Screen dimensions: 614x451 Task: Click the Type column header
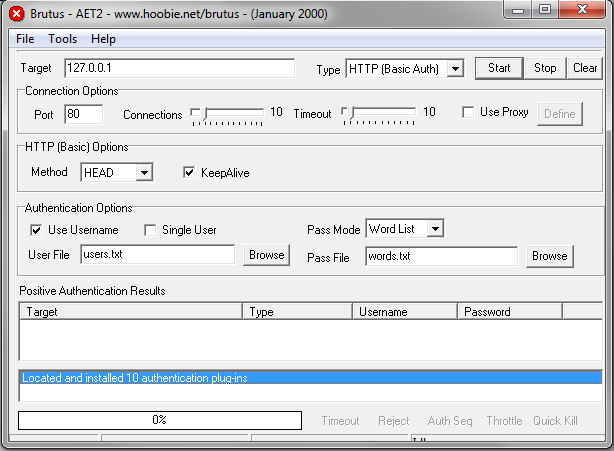(x=298, y=312)
